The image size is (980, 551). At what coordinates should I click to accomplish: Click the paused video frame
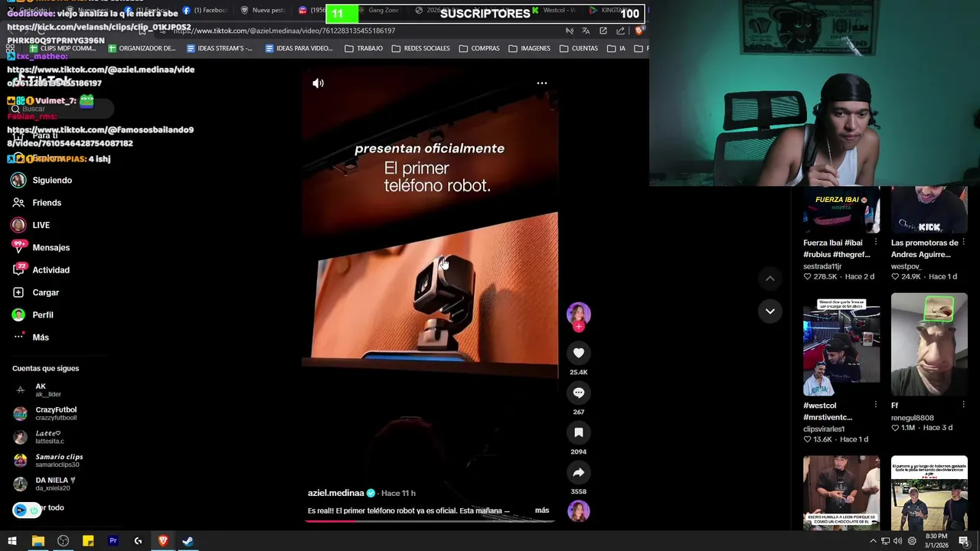(x=430, y=298)
